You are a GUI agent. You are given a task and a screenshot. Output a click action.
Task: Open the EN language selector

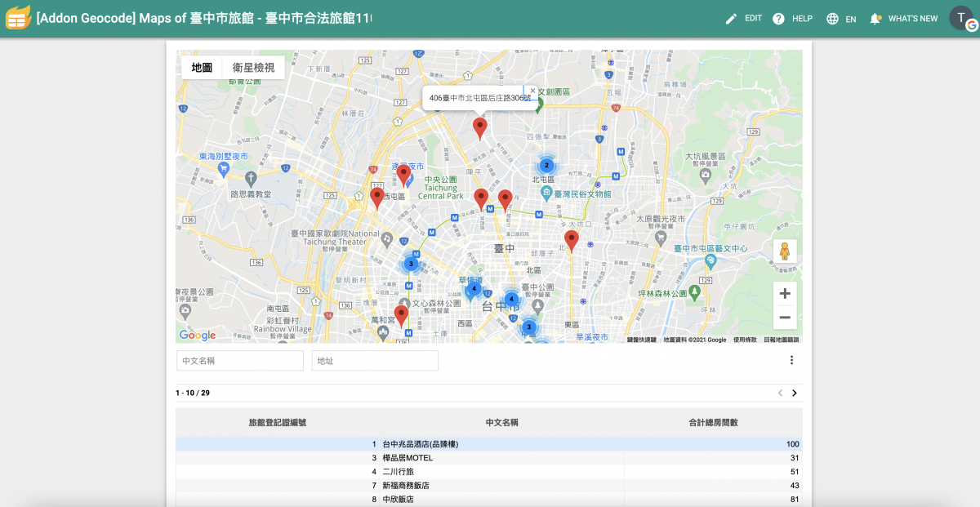tap(841, 18)
